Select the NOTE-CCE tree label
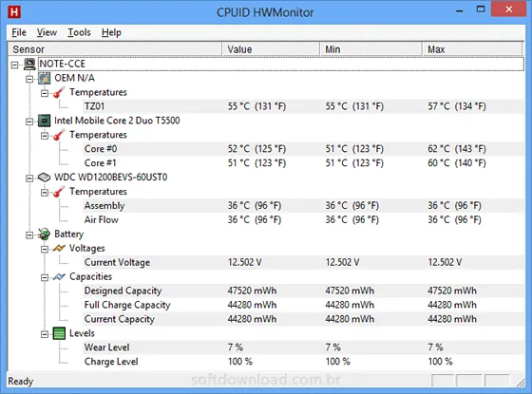The image size is (532, 394). (x=62, y=65)
